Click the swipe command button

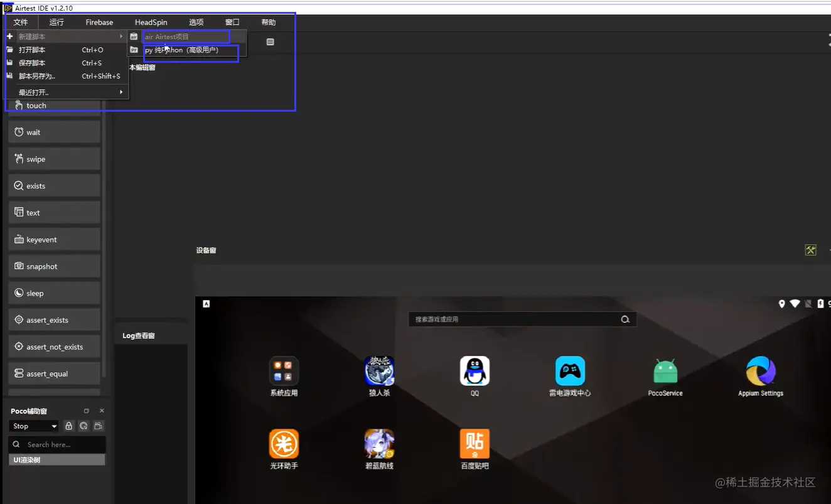pos(55,159)
